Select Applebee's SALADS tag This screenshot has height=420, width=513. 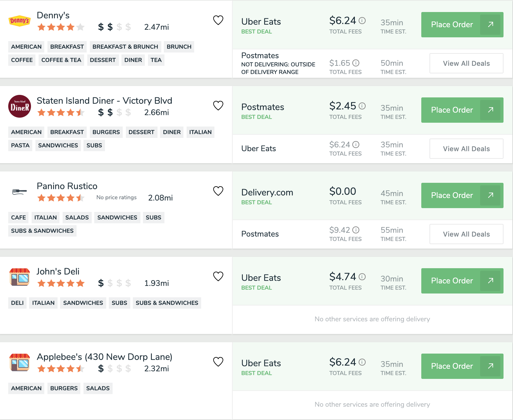[x=98, y=388]
